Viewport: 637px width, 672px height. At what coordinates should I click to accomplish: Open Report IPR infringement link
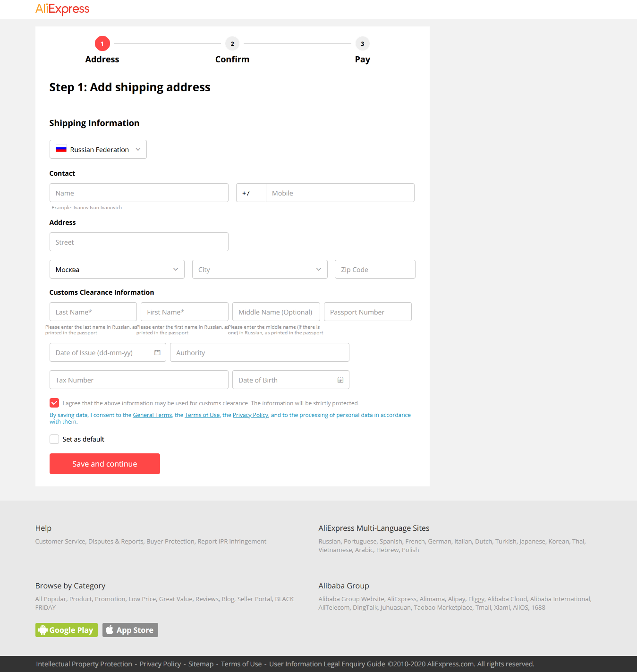[x=232, y=541]
